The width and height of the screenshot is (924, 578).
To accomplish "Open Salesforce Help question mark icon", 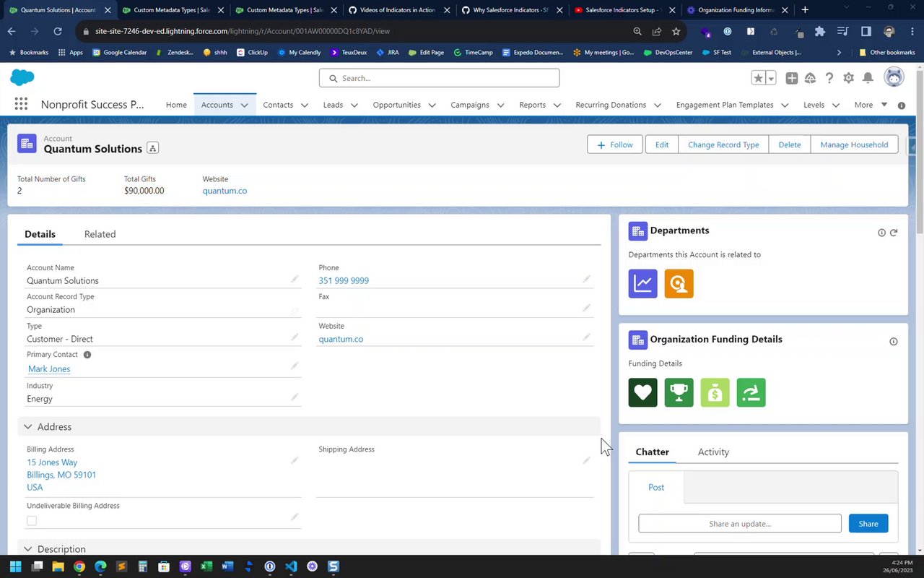I will coord(829,78).
